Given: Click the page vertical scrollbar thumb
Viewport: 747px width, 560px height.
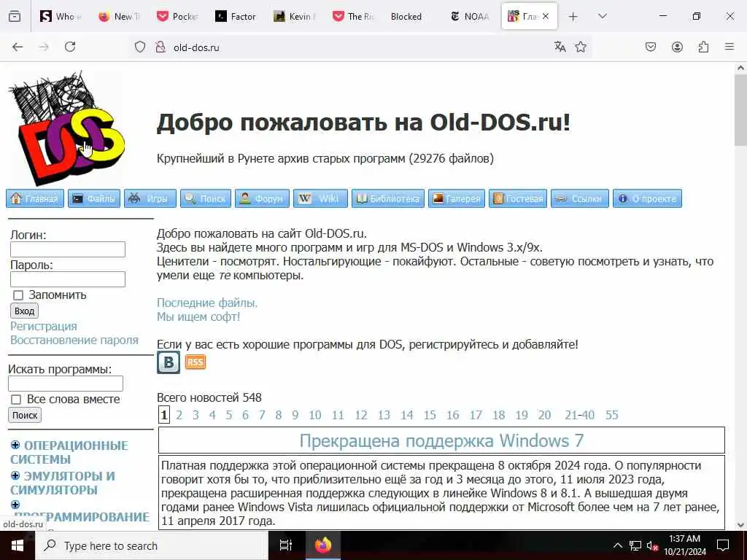Looking at the screenshot, I should (741, 112).
